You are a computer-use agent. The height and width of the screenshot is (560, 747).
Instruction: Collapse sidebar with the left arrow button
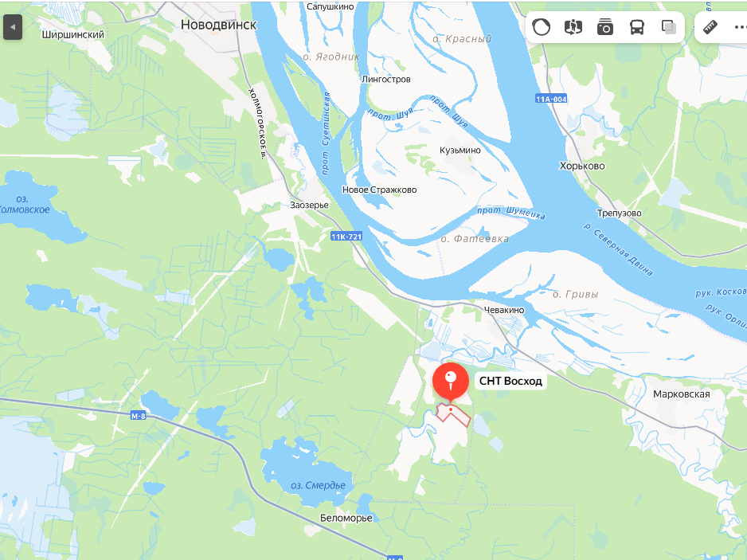pyautogui.click(x=13, y=27)
